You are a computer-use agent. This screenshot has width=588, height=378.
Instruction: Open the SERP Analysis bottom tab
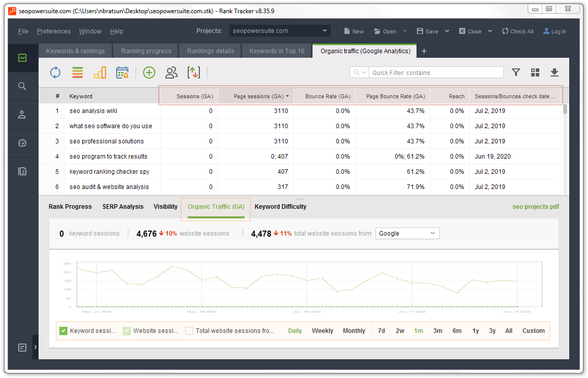pos(123,207)
